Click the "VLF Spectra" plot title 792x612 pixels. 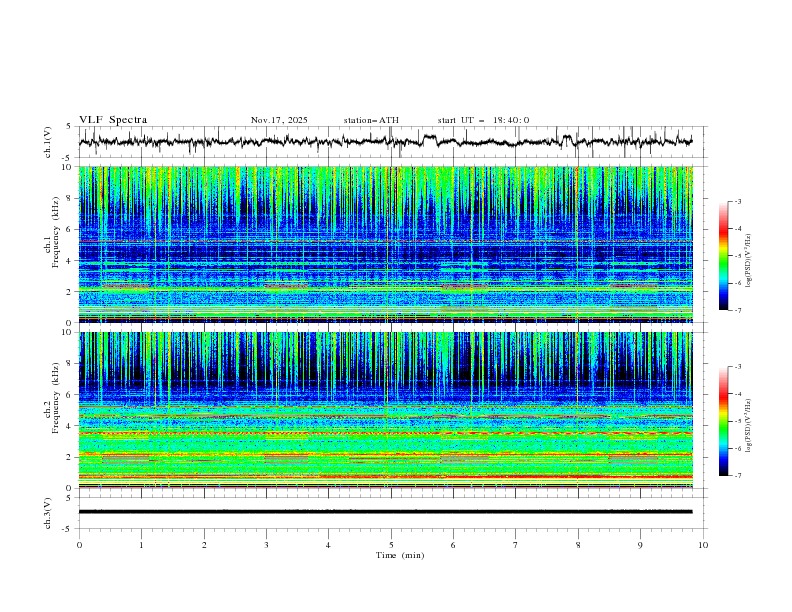(113, 120)
